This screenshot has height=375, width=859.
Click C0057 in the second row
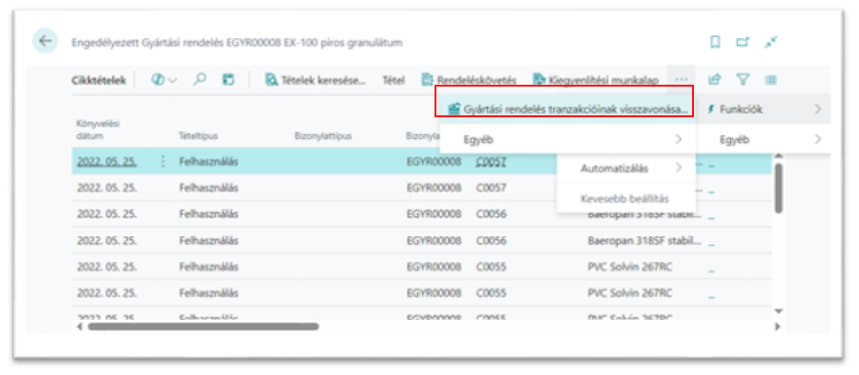(491, 187)
